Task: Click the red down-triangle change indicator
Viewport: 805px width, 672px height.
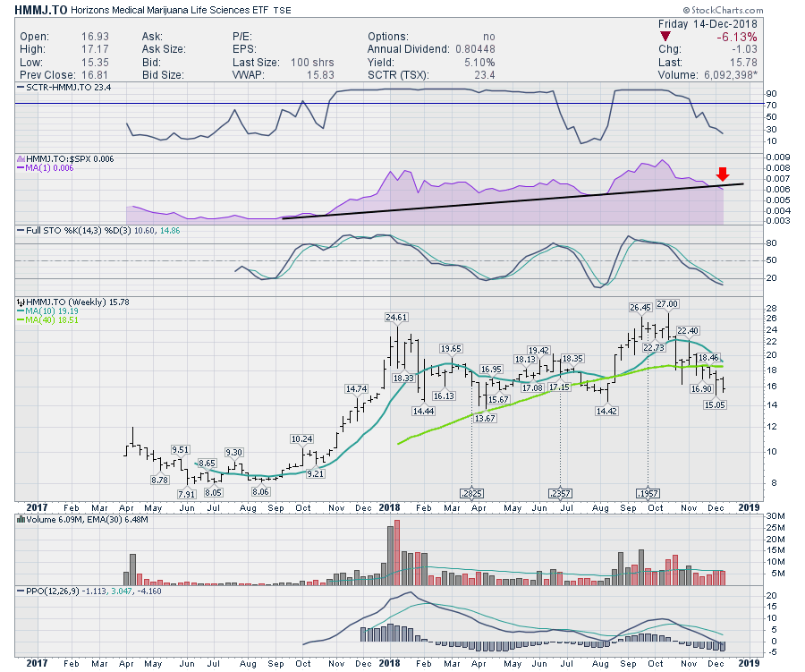Action: point(665,37)
